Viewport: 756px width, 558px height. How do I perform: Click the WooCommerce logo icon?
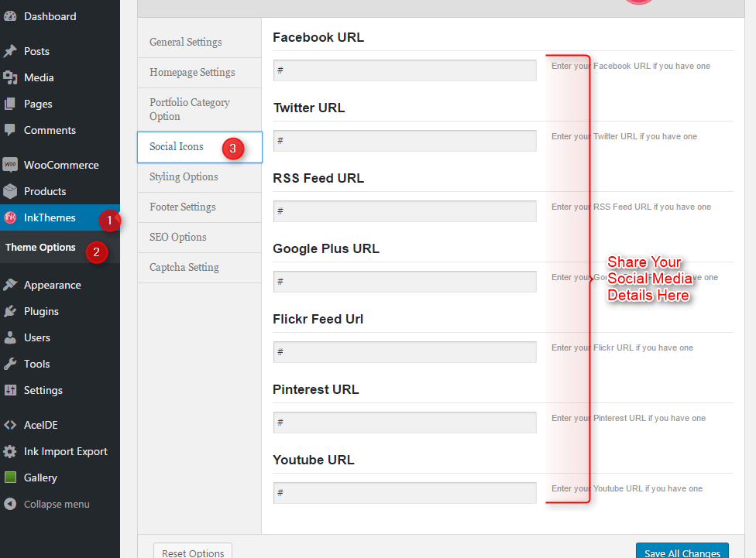pos(10,165)
